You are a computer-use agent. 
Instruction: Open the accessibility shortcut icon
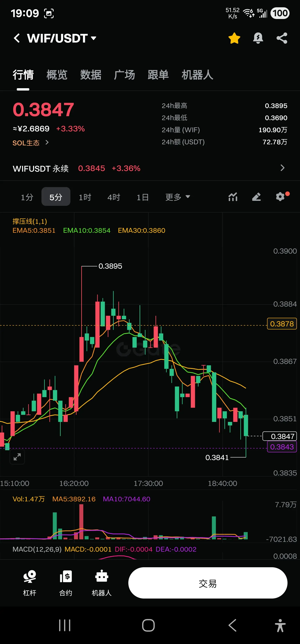280,625
